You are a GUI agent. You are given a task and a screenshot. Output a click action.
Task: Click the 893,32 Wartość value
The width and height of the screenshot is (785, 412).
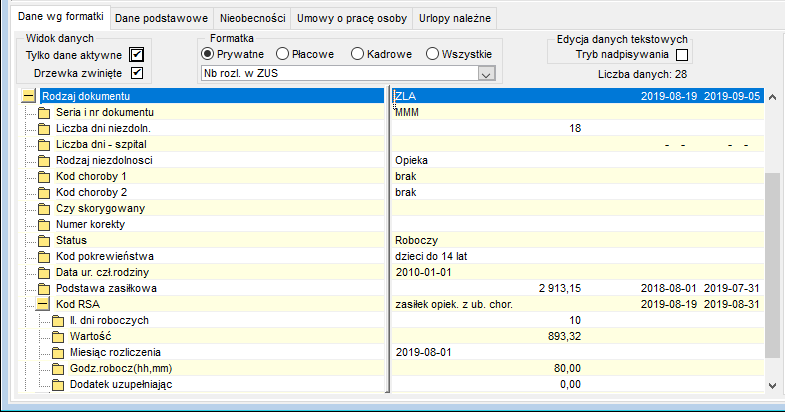click(x=564, y=336)
